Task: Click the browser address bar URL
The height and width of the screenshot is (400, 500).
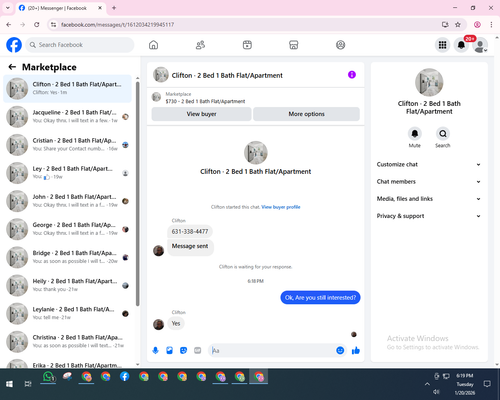Action: pyautogui.click(x=117, y=25)
